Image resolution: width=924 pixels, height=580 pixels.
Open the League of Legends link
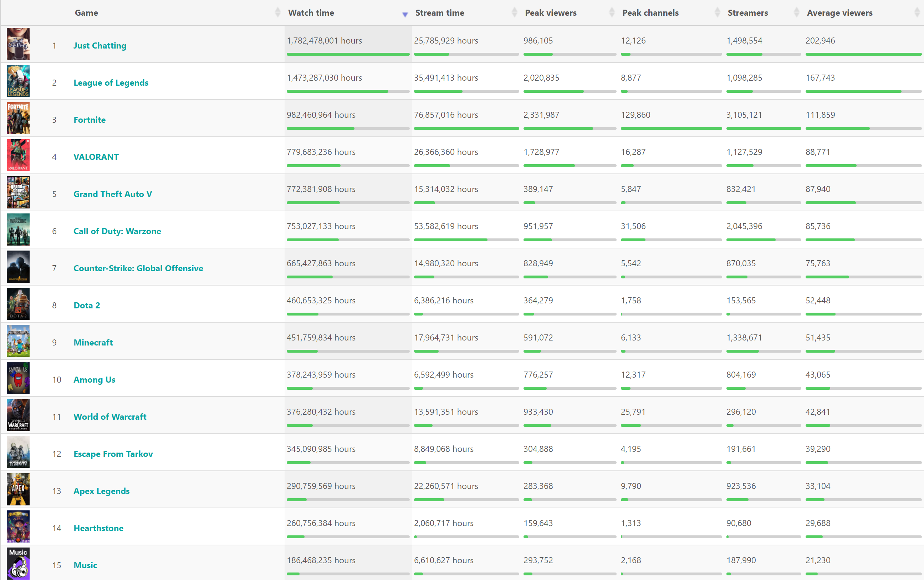(111, 82)
